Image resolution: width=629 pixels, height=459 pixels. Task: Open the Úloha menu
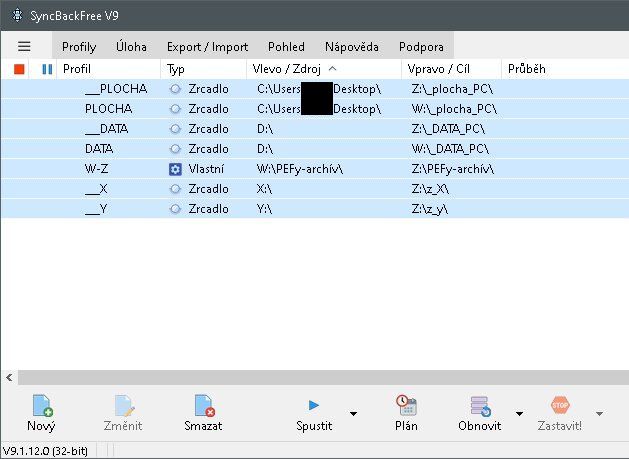point(131,47)
